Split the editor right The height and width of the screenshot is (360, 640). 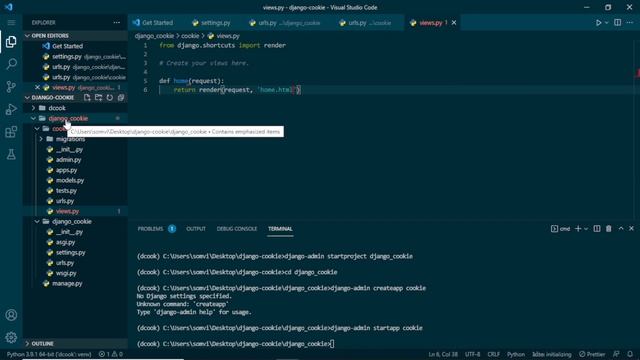point(618,22)
